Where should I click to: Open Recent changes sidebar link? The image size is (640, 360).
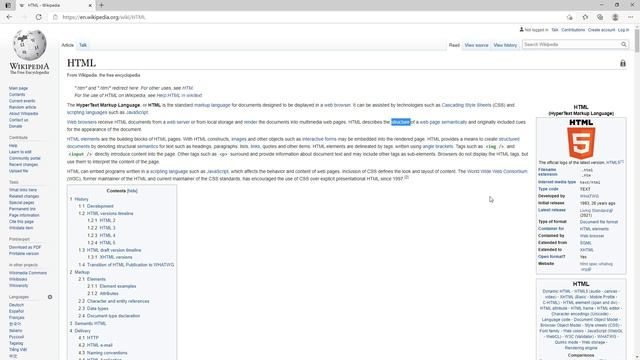(23, 164)
